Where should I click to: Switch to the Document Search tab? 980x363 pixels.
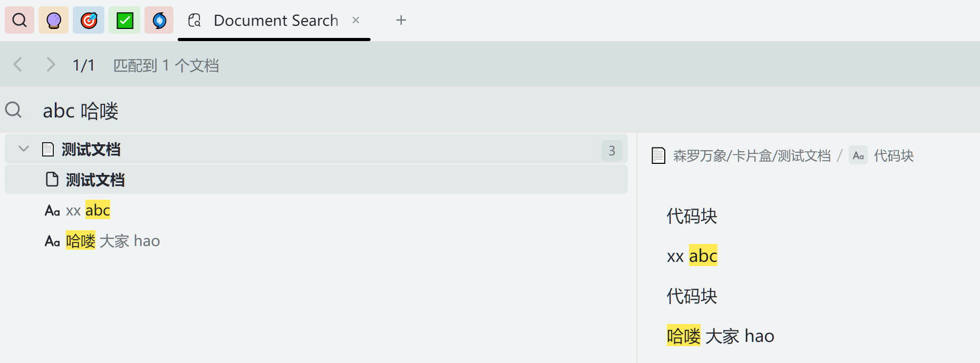click(276, 21)
